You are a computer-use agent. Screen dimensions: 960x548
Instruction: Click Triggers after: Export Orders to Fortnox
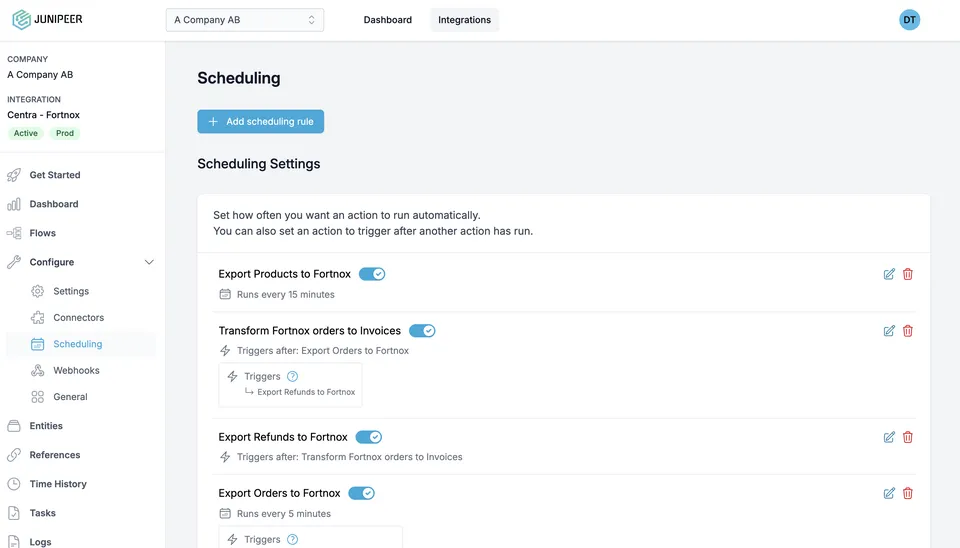(323, 351)
